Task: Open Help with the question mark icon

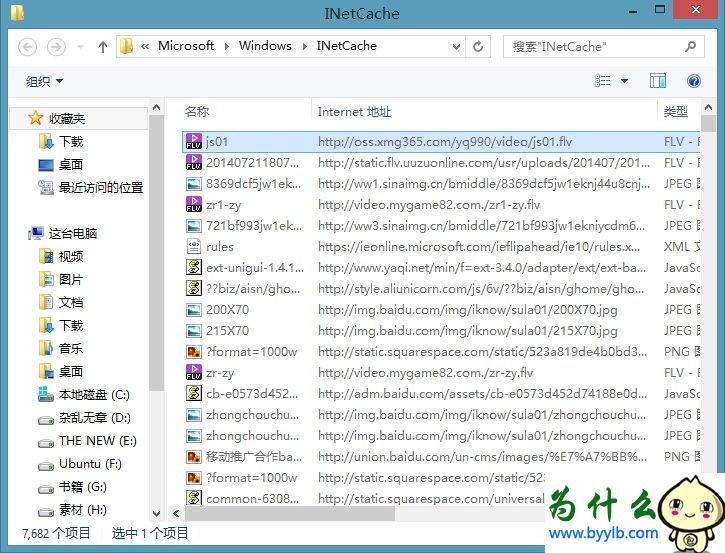Action: click(x=694, y=81)
